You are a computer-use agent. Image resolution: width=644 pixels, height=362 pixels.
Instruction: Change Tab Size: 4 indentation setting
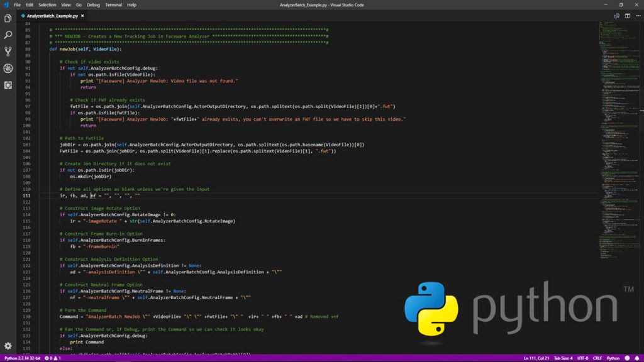563,358
